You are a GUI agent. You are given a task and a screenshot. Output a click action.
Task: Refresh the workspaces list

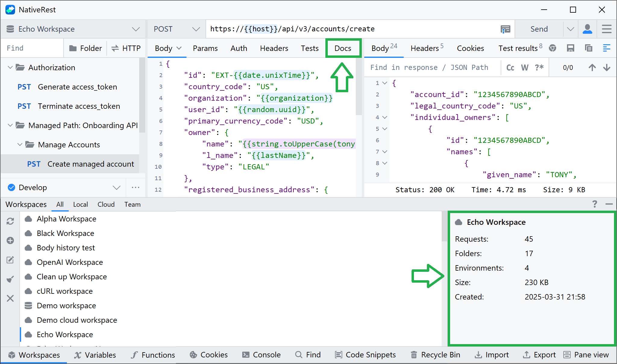coord(10,221)
